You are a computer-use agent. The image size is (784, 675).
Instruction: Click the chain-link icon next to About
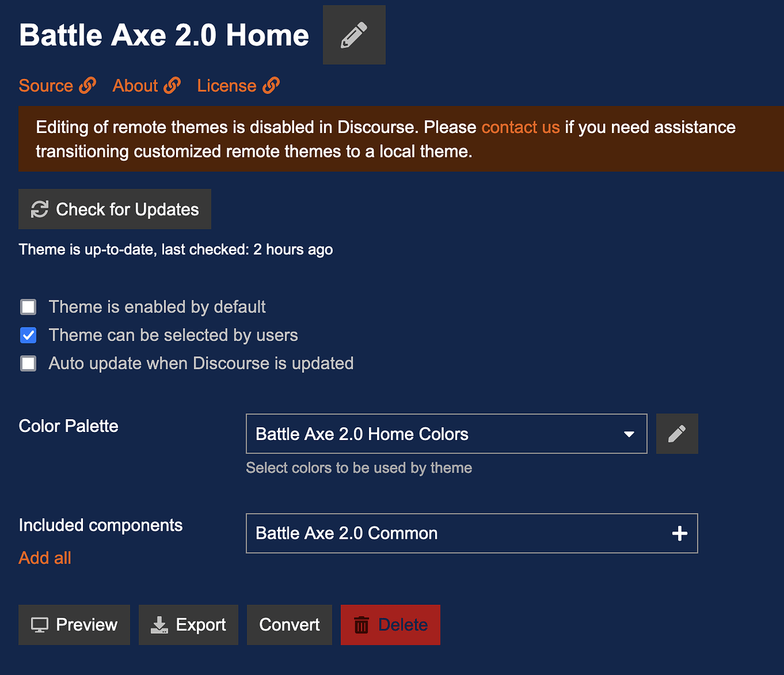172,86
